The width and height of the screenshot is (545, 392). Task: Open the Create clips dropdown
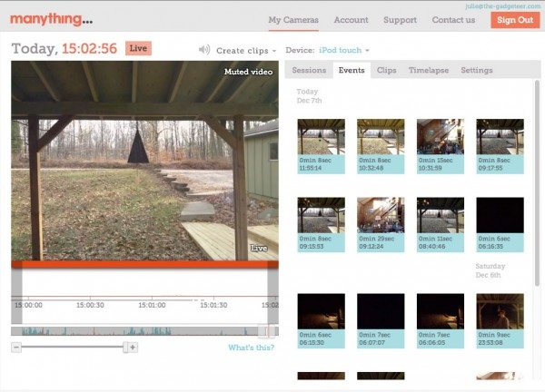click(x=246, y=51)
